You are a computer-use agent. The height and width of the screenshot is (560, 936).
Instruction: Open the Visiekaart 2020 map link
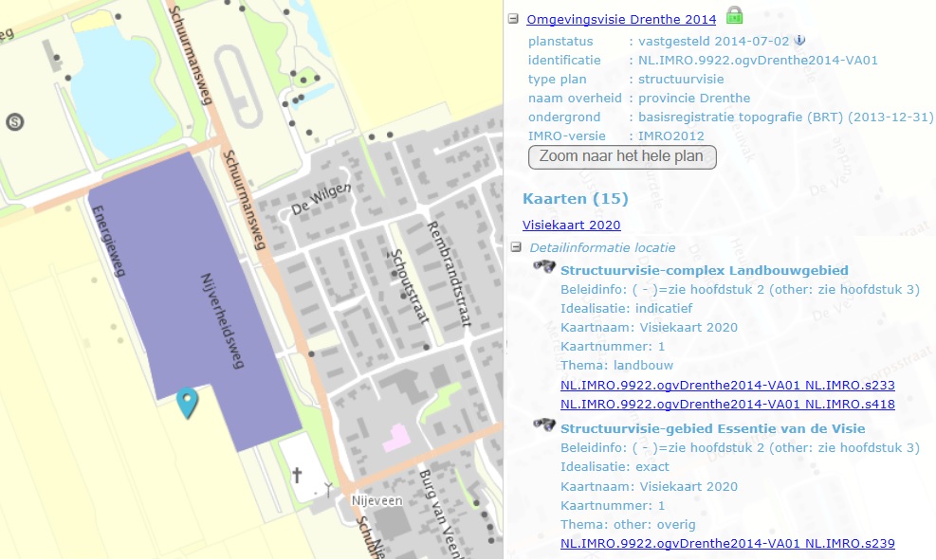(x=571, y=225)
